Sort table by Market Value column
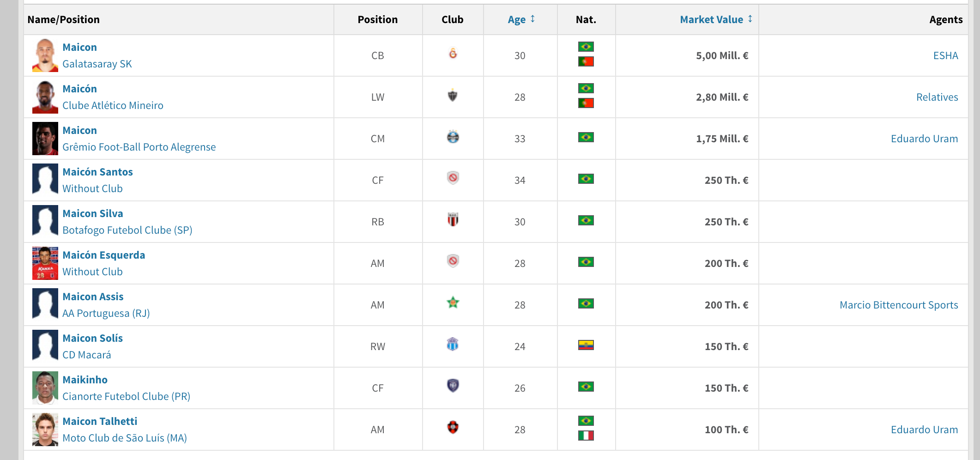Screen dimensions: 980x460 (x=711, y=19)
